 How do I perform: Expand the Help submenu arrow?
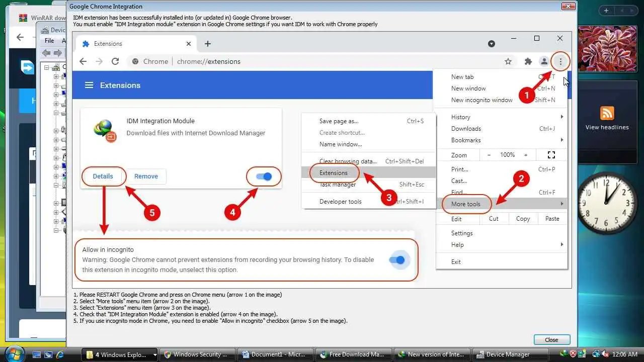pyautogui.click(x=562, y=245)
